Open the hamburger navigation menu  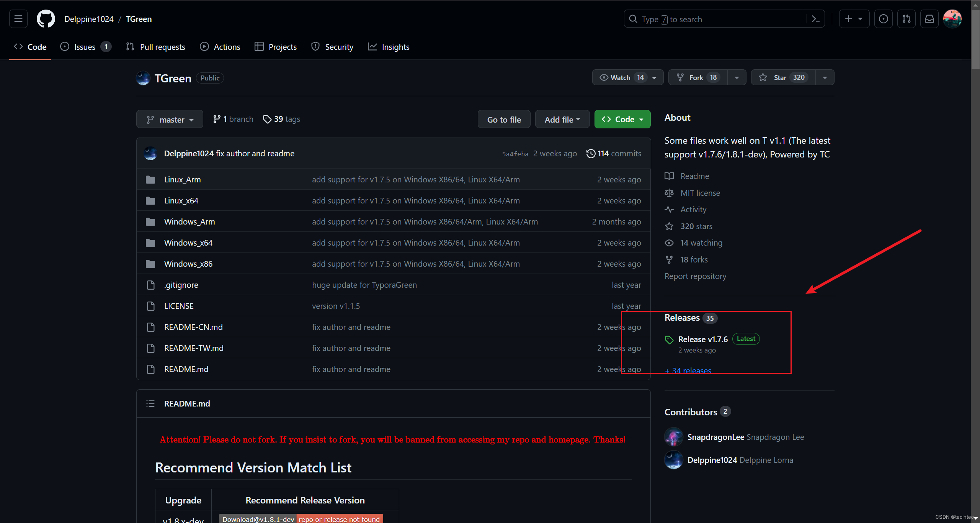[x=18, y=19]
